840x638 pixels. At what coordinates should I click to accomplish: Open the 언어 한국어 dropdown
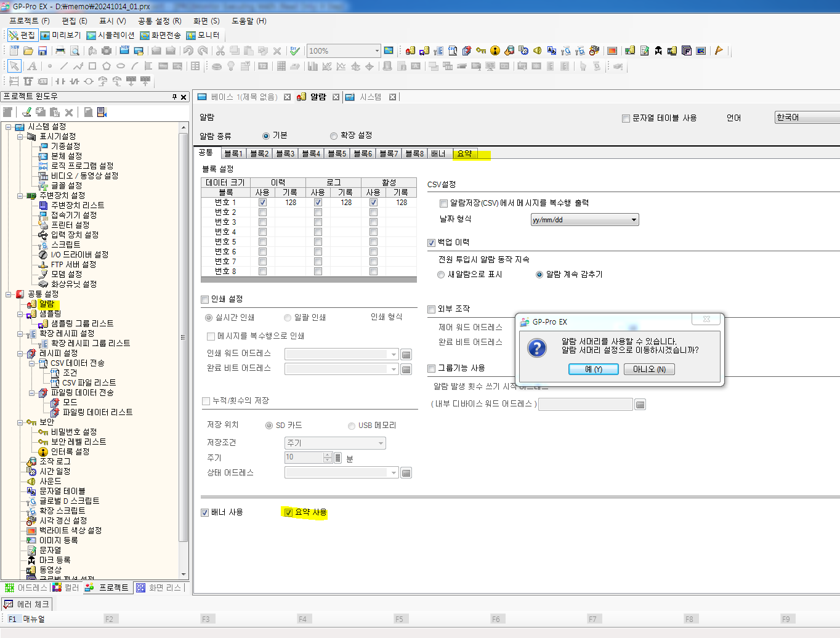807,118
